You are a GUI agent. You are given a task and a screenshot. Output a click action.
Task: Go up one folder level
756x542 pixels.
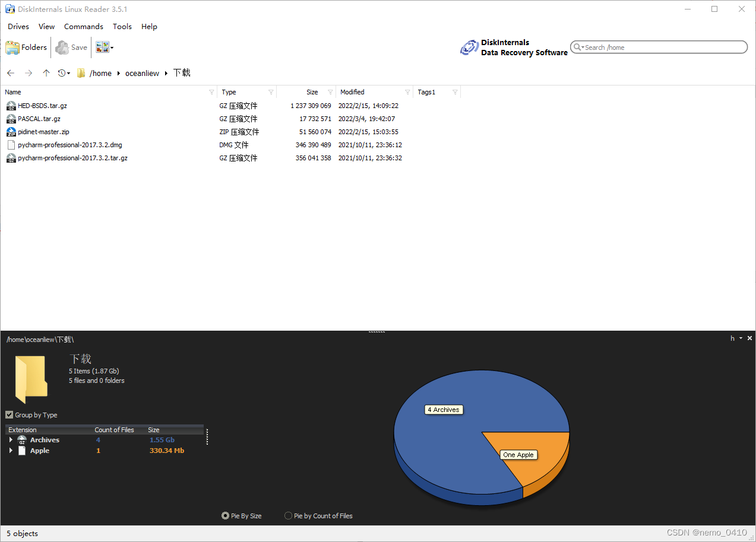point(46,73)
